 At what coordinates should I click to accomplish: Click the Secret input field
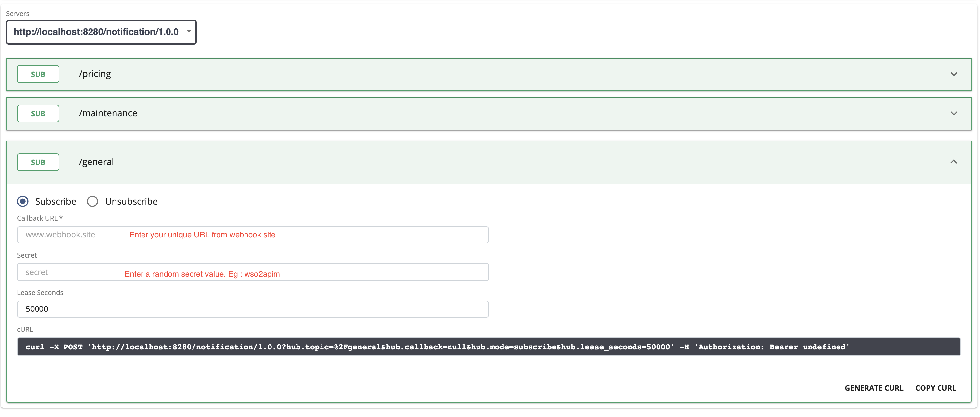tap(253, 272)
